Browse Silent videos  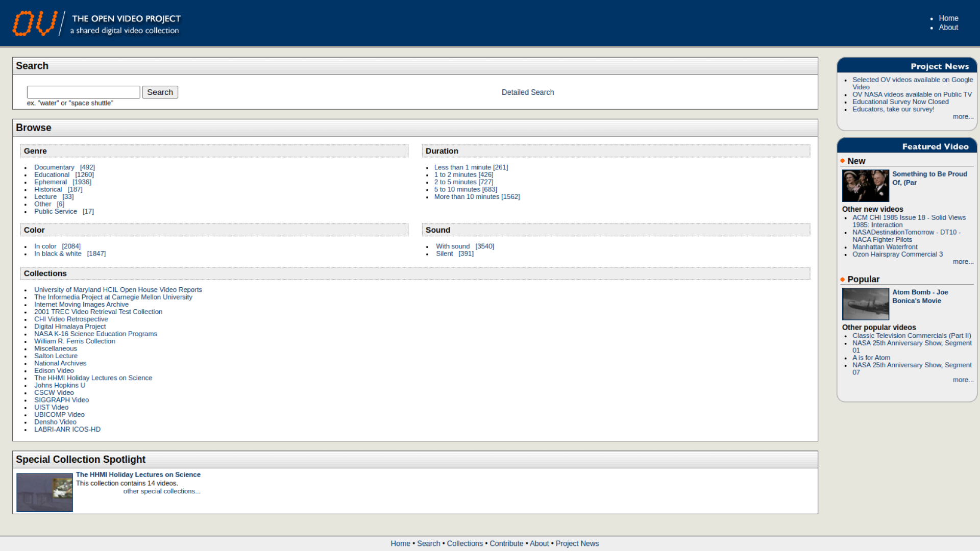coord(444,254)
